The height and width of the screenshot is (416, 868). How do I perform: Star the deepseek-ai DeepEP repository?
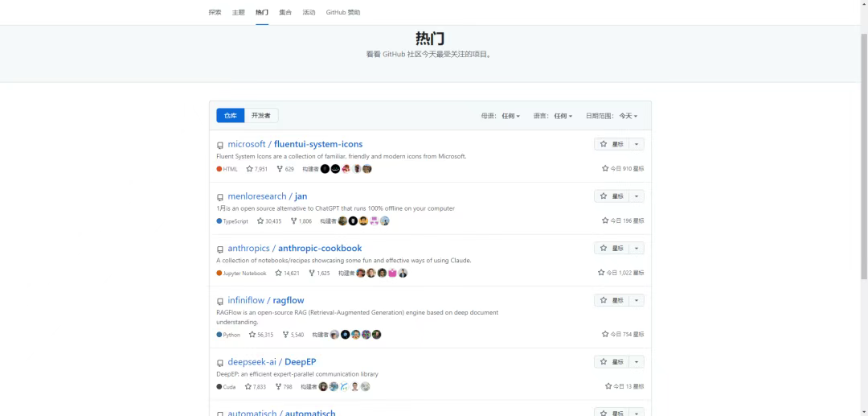coord(611,362)
